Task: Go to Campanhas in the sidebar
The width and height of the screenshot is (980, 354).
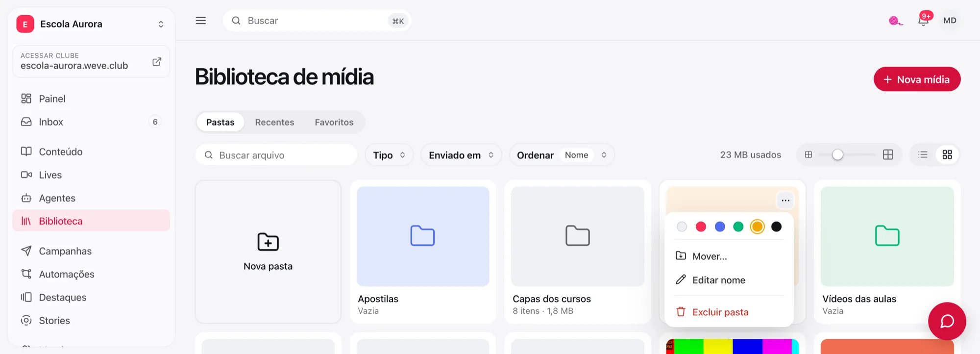Action: pyautogui.click(x=91, y=251)
